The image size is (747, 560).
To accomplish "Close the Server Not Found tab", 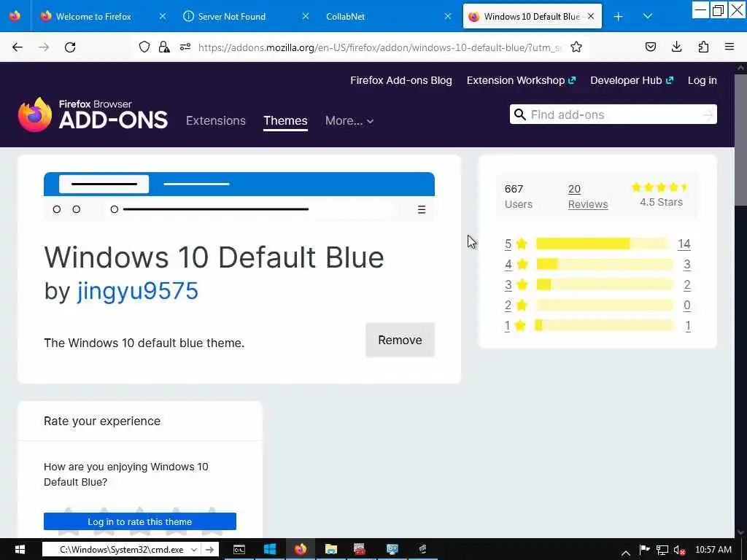I will [x=306, y=16].
